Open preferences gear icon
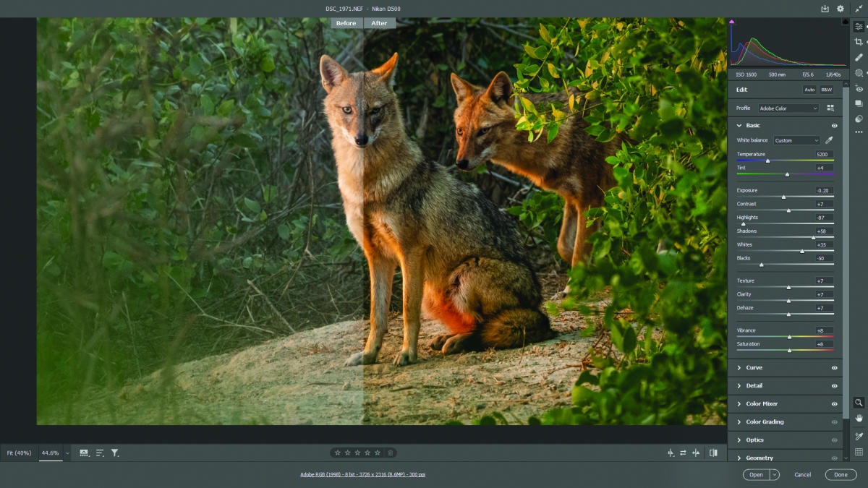The image size is (868, 488). pyautogui.click(x=841, y=9)
